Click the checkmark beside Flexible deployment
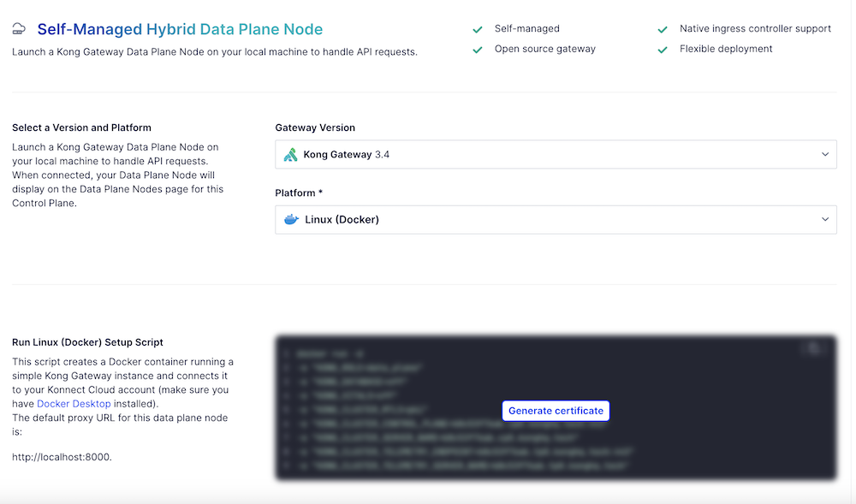 pyautogui.click(x=663, y=49)
